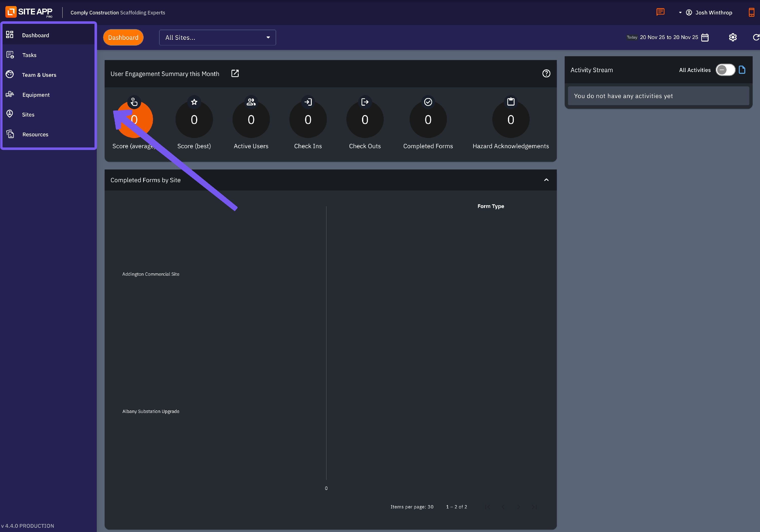
Task: Open the Sites page
Action: pos(28,115)
